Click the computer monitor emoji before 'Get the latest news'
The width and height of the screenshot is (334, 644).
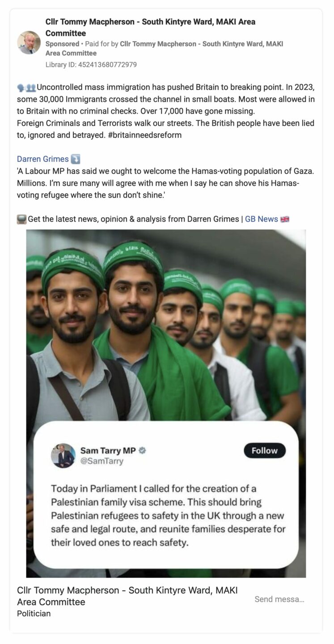tap(22, 219)
